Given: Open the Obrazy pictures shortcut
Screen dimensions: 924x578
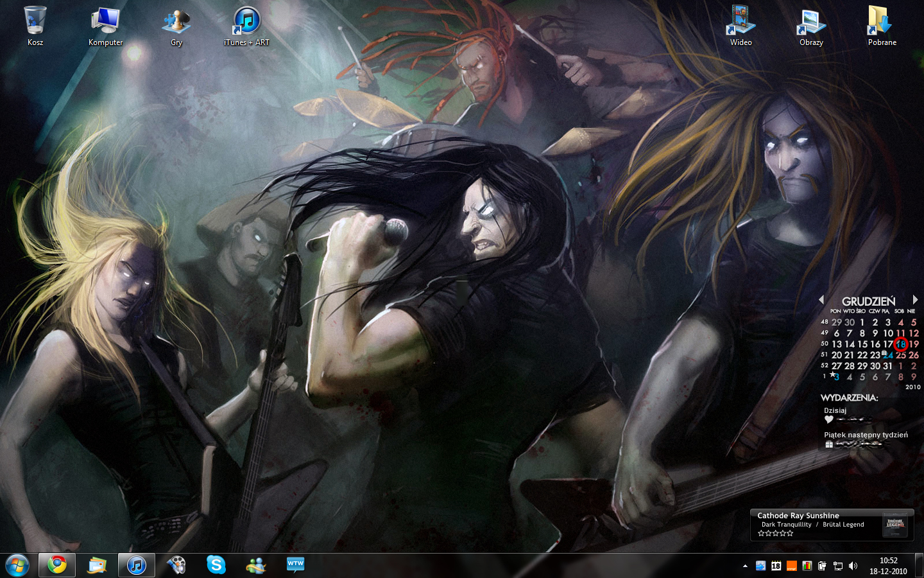Looking at the screenshot, I should coord(811,26).
